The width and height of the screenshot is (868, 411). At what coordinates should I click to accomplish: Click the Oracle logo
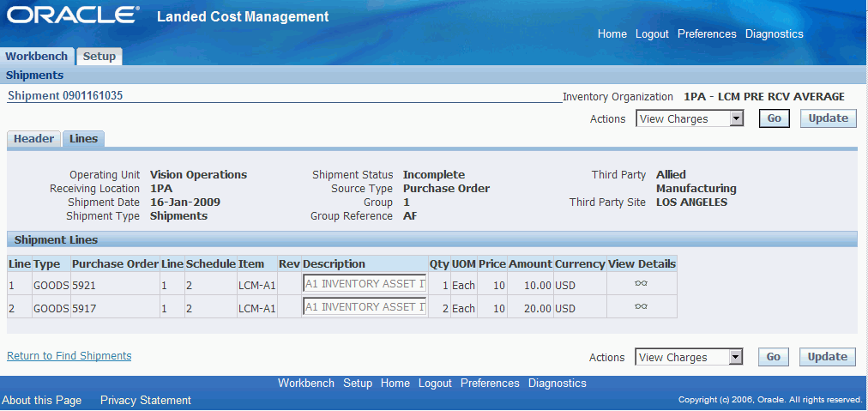click(x=73, y=15)
